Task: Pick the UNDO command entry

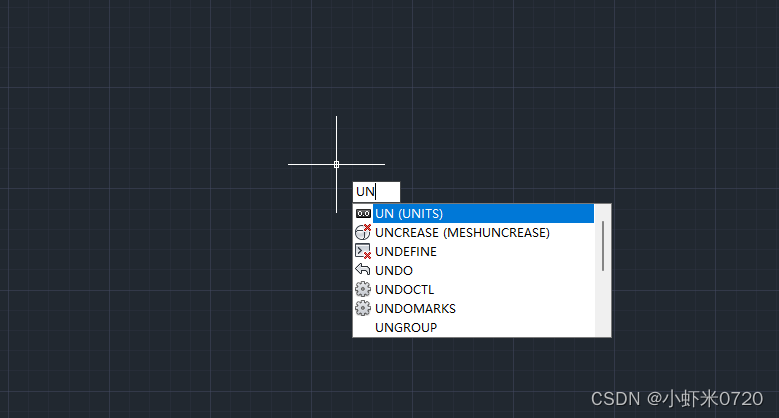Action: pos(474,270)
